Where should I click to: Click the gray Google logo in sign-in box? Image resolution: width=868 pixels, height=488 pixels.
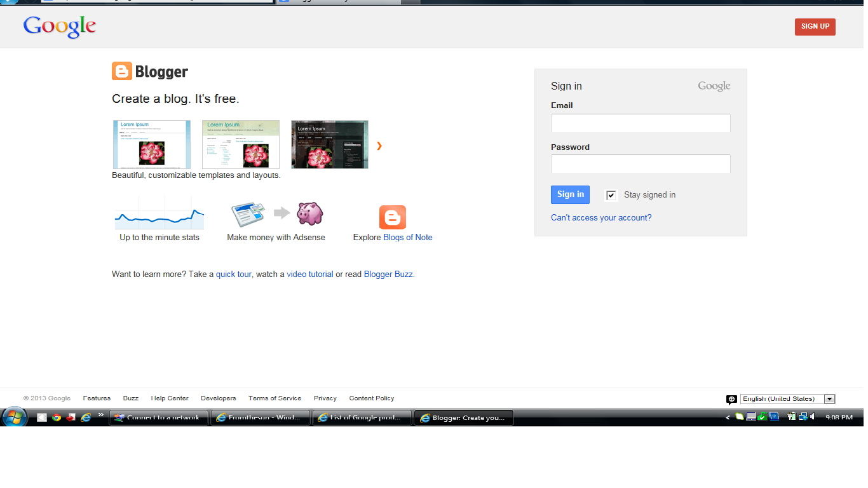coord(714,86)
